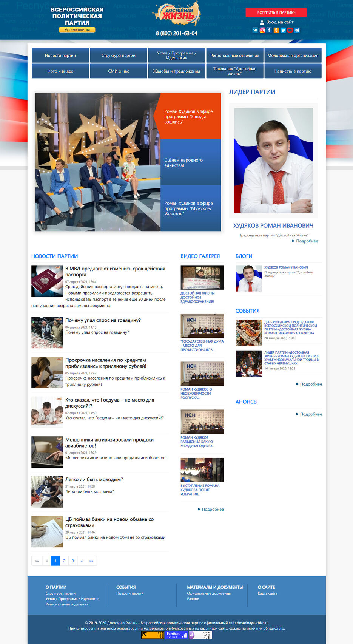Open footer Новости партии link
Image resolution: width=353 pixels, height=644 pixels.
(130, 593)
